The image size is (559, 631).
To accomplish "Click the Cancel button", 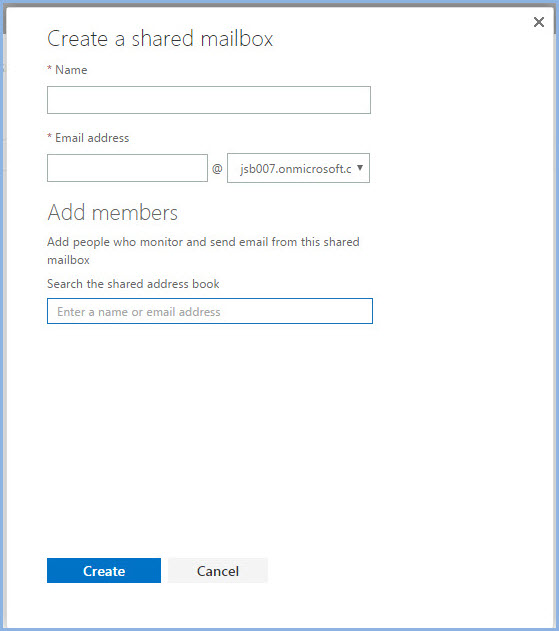I will [218, 570].
